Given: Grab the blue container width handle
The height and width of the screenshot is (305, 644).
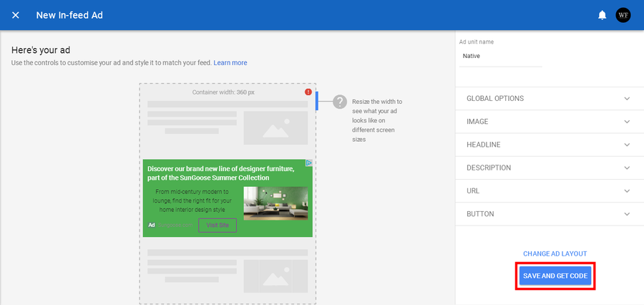Looking at the screenshot, I should click(x=317, y=101).
